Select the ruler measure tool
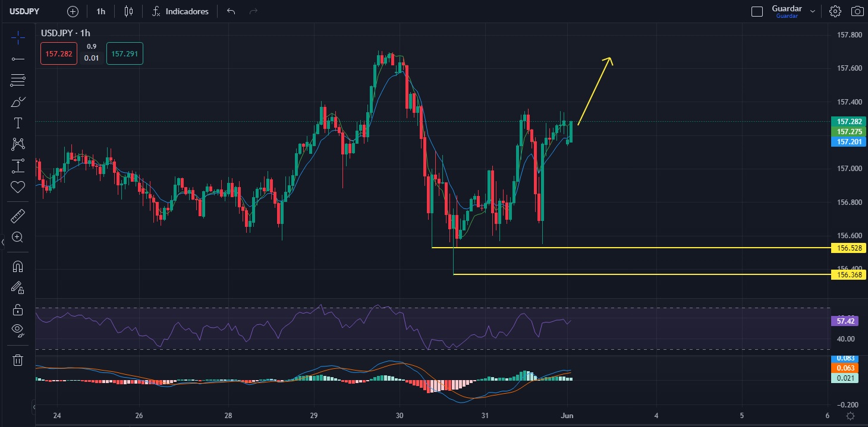Image resolution: width=868 pixels, height=427 pixels. click(x=18, y=216)
